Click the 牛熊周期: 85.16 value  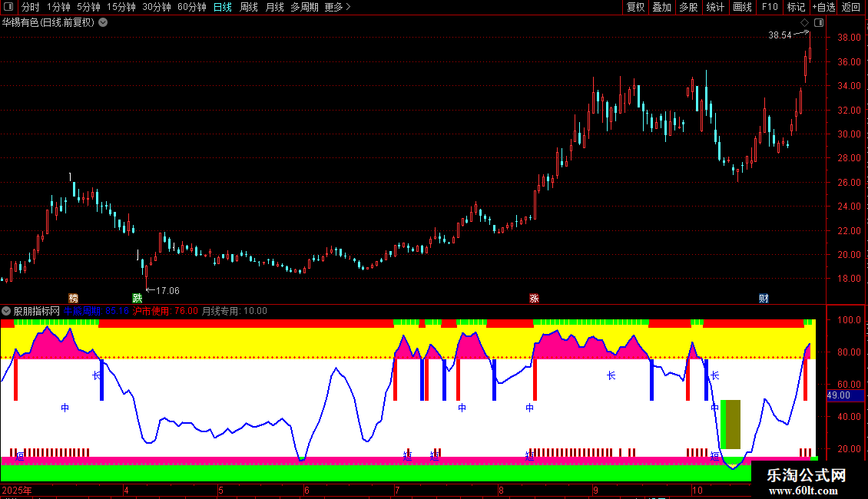coord(96,311)
